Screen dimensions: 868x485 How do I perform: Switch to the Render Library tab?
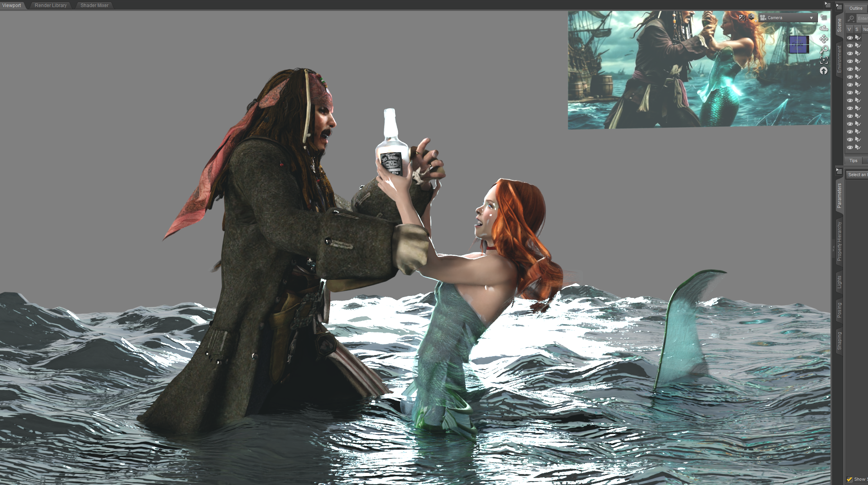click(50, 5)
